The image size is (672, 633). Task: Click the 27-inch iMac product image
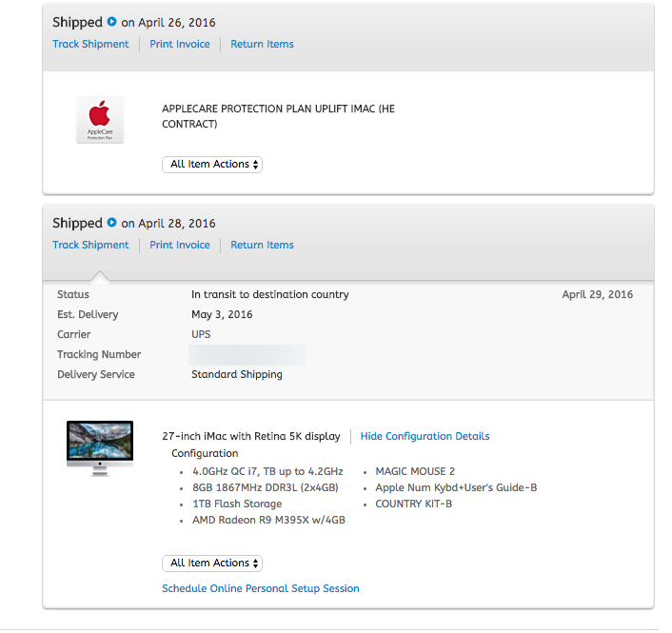[x=100, y=448]
